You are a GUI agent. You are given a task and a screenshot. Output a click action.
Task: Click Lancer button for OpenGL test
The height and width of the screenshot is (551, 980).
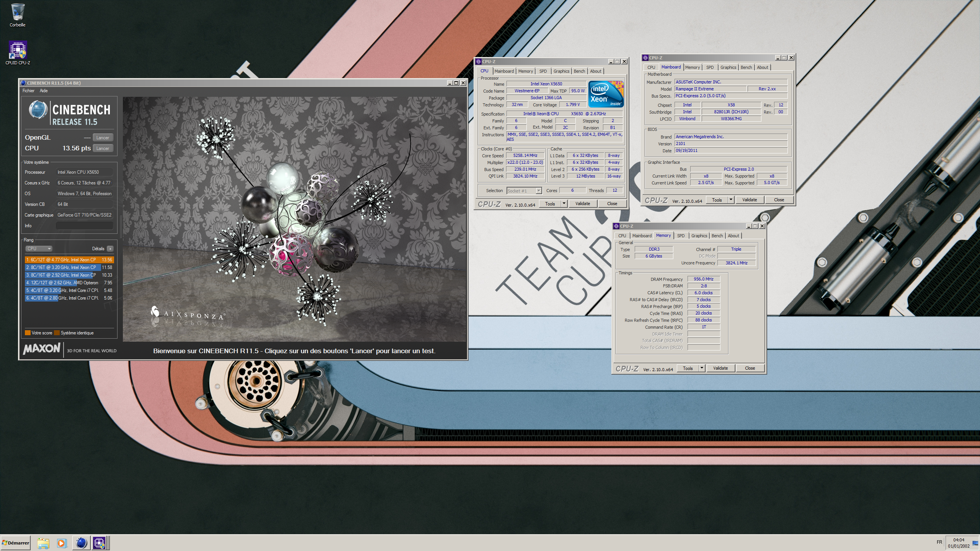[x=103, y=138]
